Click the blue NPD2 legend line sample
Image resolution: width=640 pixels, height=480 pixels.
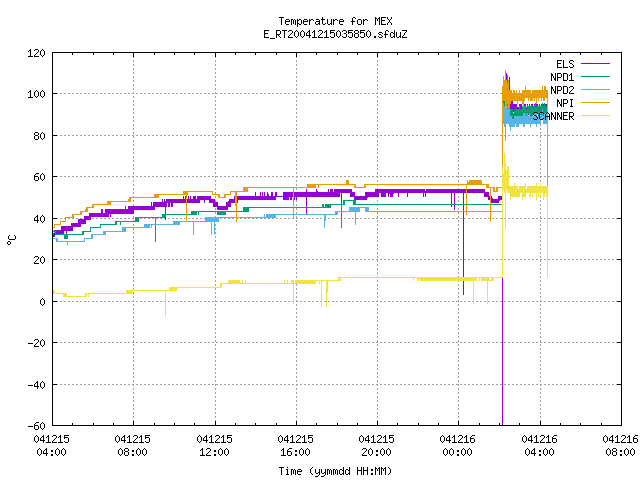click(x=595, y=90)
